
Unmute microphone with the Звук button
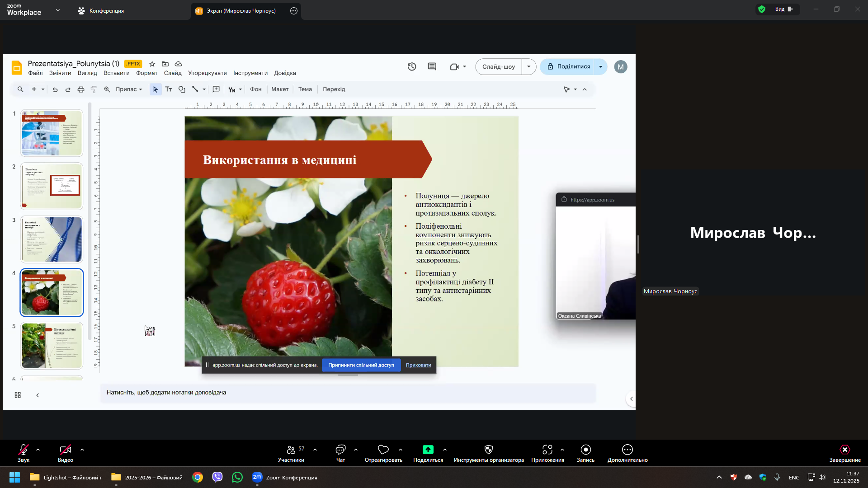pos(24,450)
